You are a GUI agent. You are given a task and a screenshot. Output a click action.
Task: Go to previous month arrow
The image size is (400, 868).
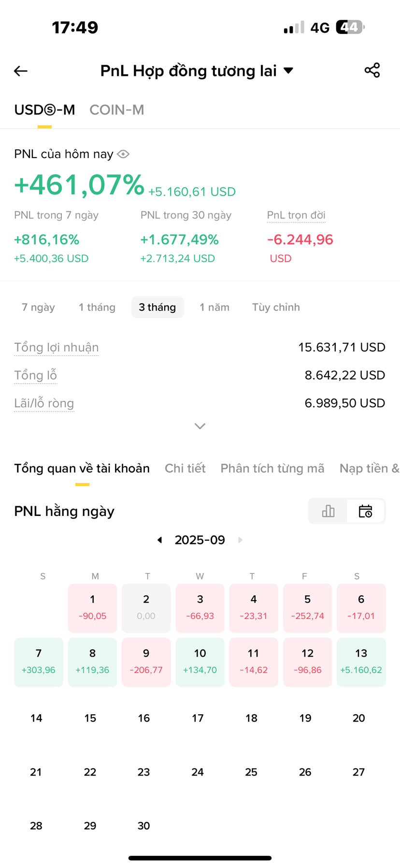click(160, 540)
